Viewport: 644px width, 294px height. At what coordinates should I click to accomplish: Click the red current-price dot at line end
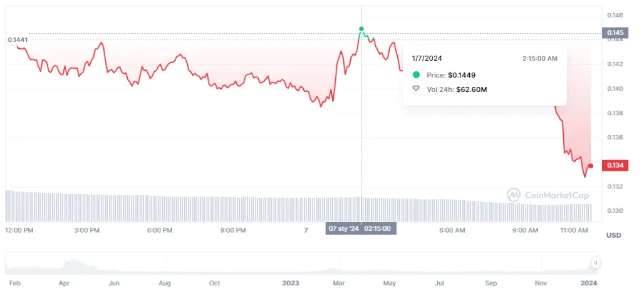[591, 166]
